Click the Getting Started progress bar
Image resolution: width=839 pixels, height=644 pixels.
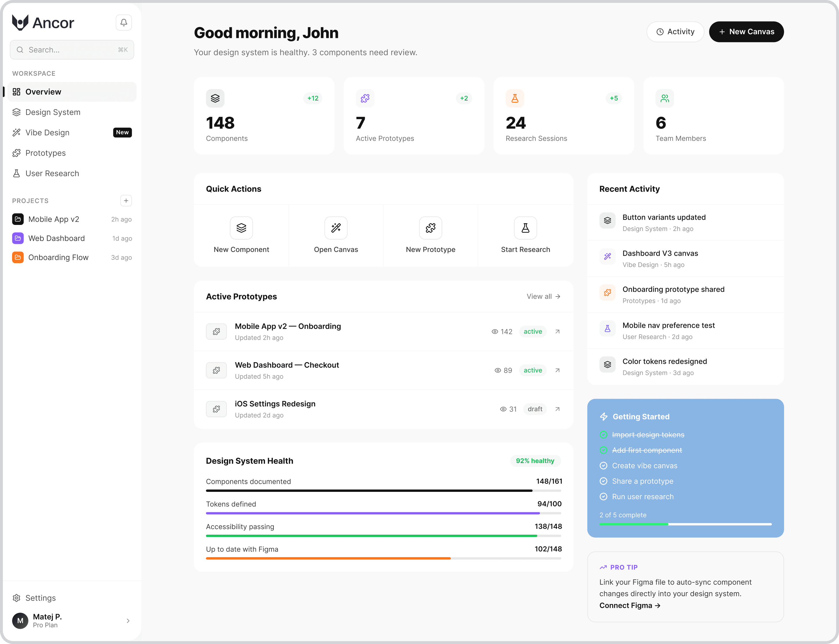click(x=685, y=524)
